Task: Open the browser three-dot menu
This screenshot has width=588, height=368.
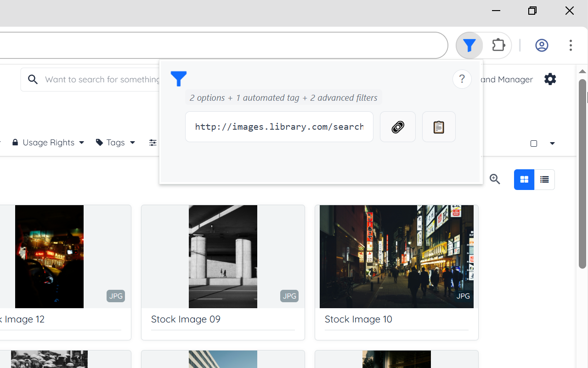Action: click(x=571, y=46)
